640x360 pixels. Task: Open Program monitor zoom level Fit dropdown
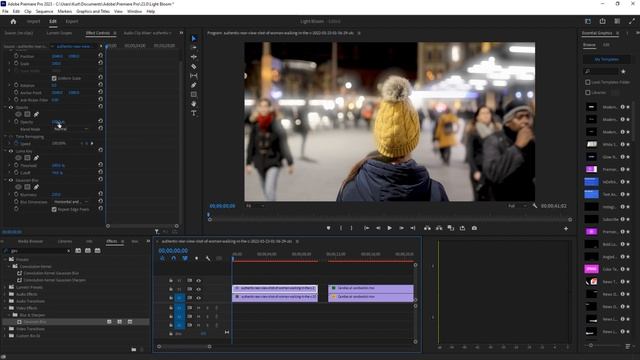[254, 206]
